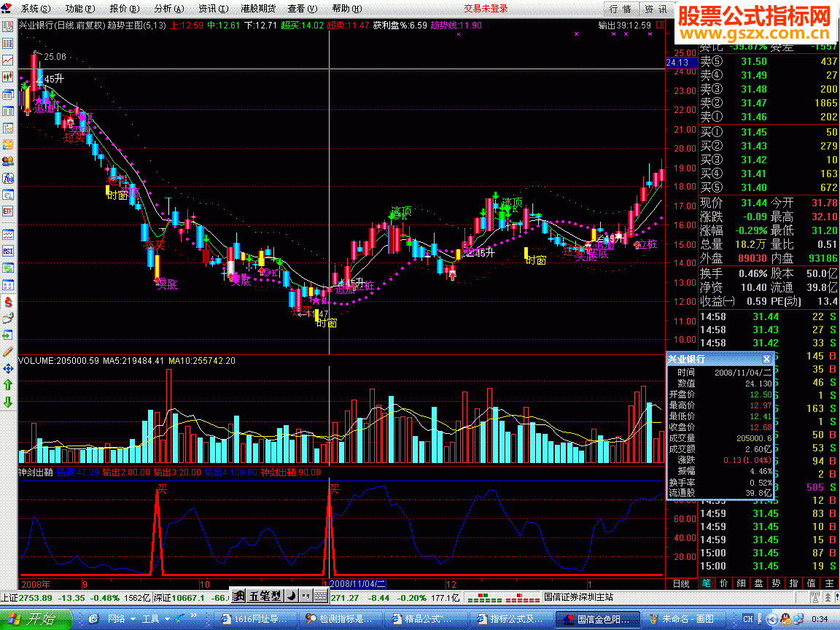Click the green down arrow sidebar icon
840x630 pixels.
[8, 402]
